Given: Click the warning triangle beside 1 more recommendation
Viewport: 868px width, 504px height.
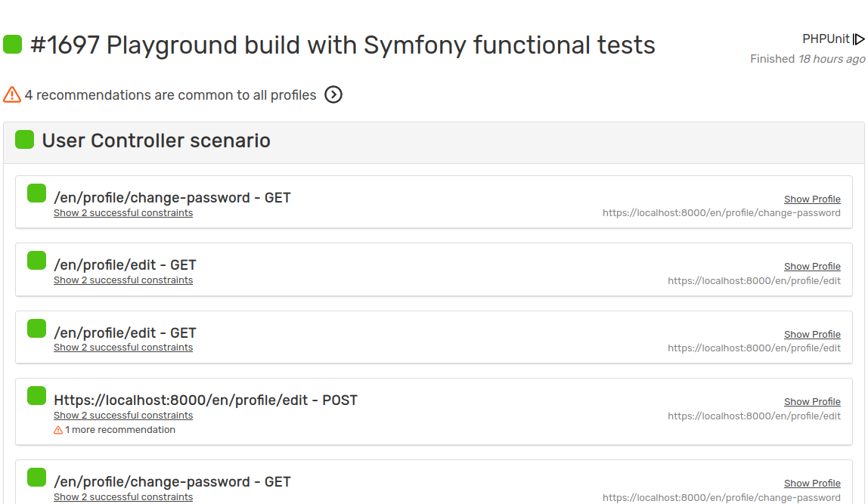Looking at the screenshot, I should (58, 429).
